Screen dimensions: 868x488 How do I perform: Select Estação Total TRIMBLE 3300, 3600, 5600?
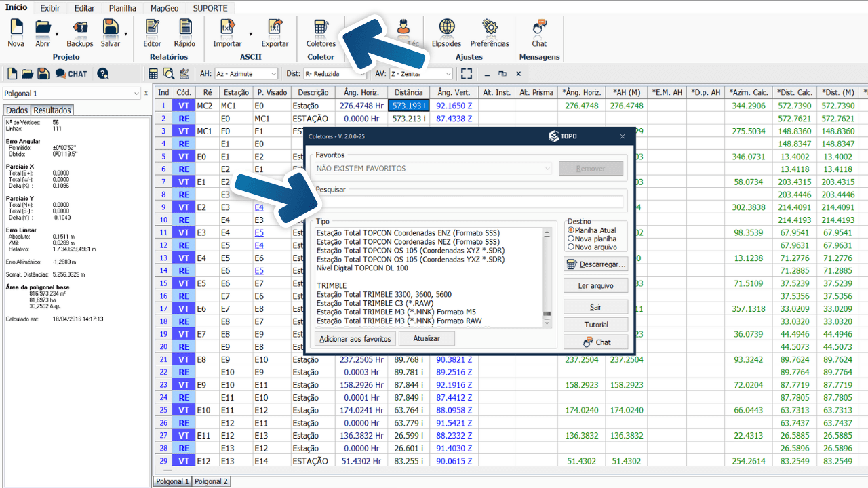(384, 294)
